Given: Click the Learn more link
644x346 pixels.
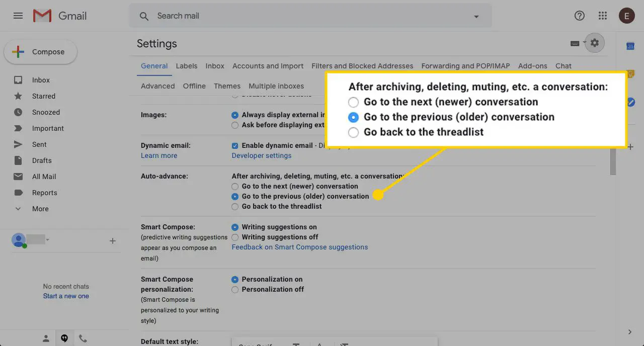Looking at the screenshot, I should (159, 155).
